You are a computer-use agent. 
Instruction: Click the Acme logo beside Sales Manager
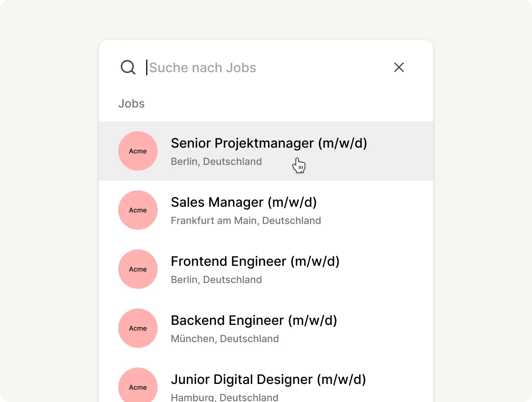[x=138, y=210]
